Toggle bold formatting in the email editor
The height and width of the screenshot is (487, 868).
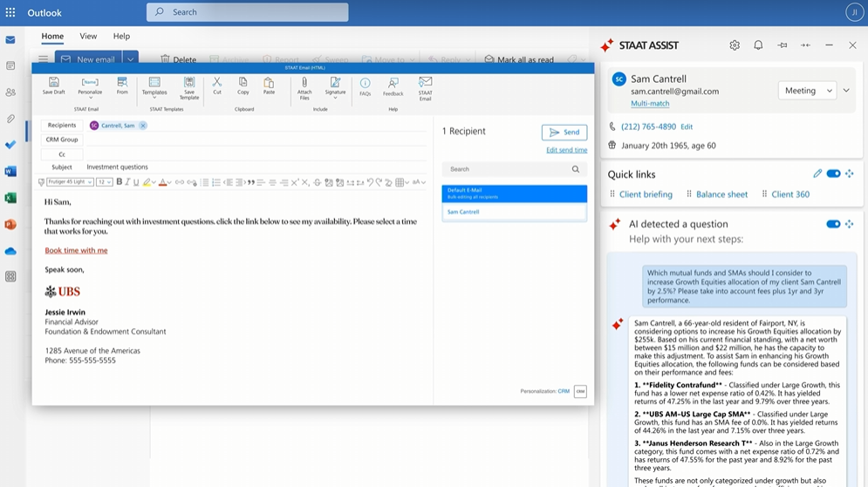pos(120,182)
